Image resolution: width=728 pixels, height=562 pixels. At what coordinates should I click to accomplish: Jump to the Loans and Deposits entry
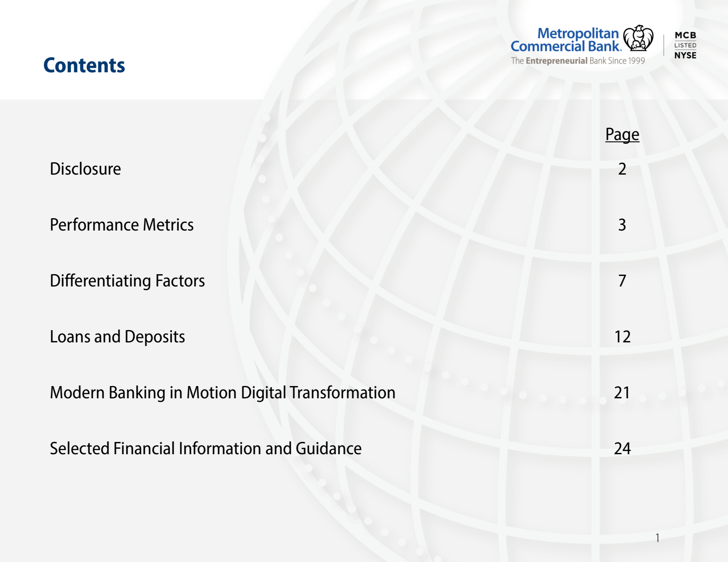click(117, 336)
